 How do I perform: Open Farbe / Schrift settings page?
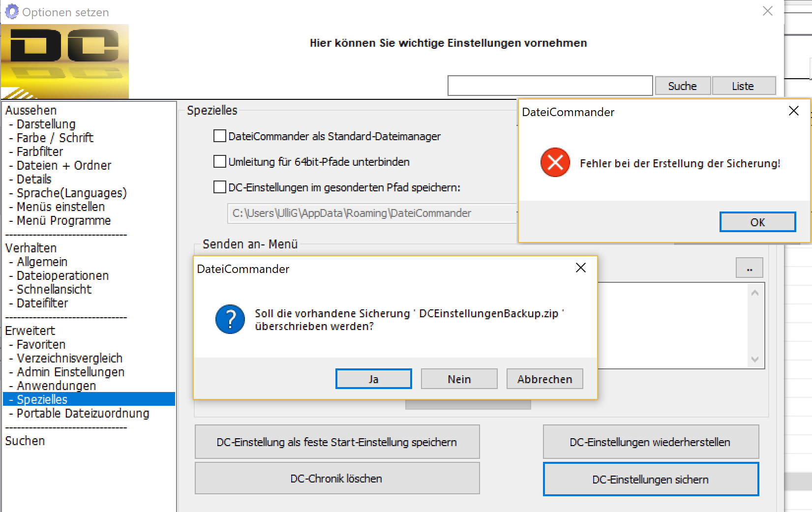click(55, 138)
